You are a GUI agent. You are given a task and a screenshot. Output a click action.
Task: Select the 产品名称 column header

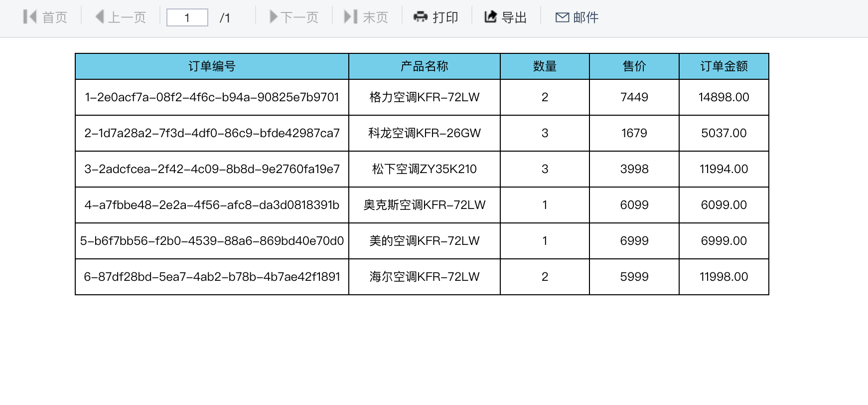(x=425, y=66)
